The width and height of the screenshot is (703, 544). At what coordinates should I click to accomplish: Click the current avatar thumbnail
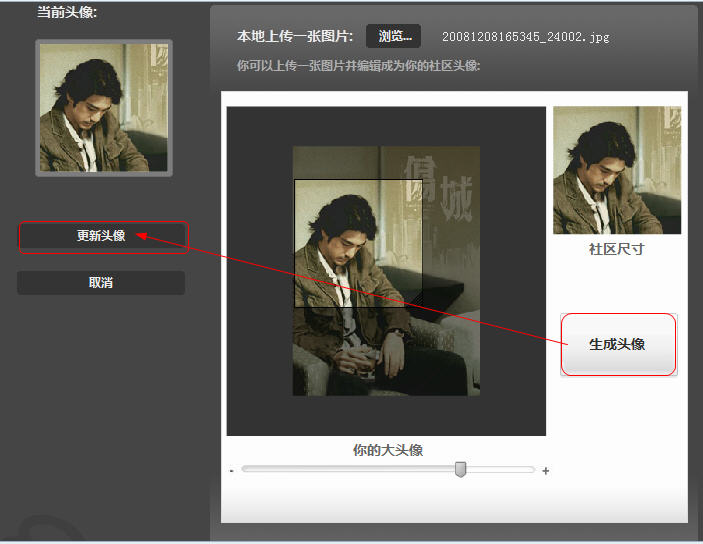tap(104, 108)
